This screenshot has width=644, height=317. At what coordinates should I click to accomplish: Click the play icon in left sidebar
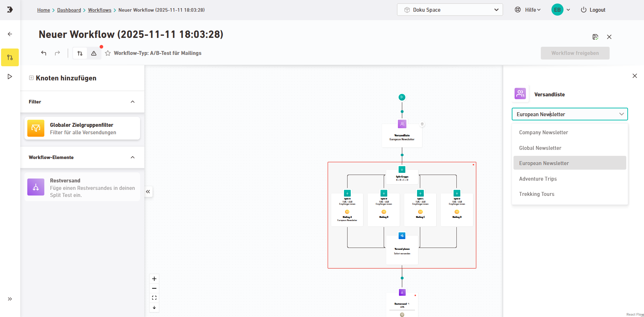(x=10, y=77)
